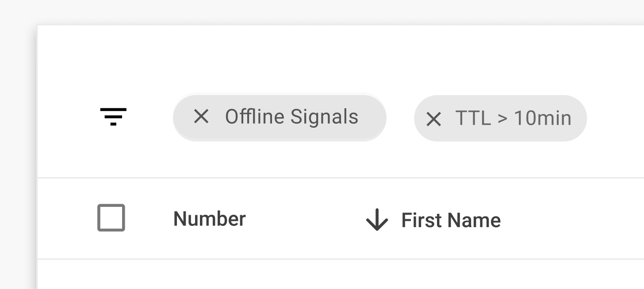Click the X icon inside TTL chip
The height and width of the screenshot is (289, 644).
pyautogui.click(x=433, y=119)
